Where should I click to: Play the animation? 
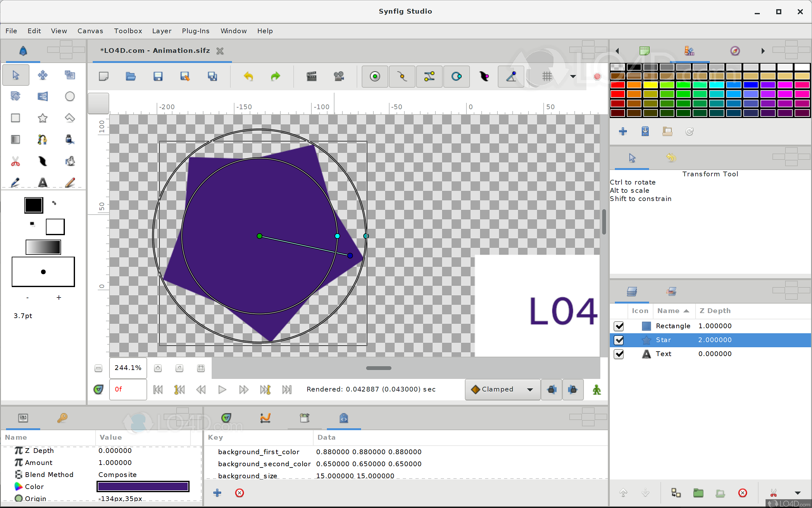(x=222, y=390)
